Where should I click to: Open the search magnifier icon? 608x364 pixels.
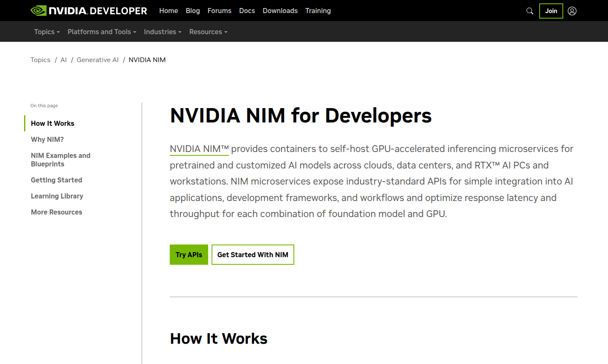pos(529,11)
